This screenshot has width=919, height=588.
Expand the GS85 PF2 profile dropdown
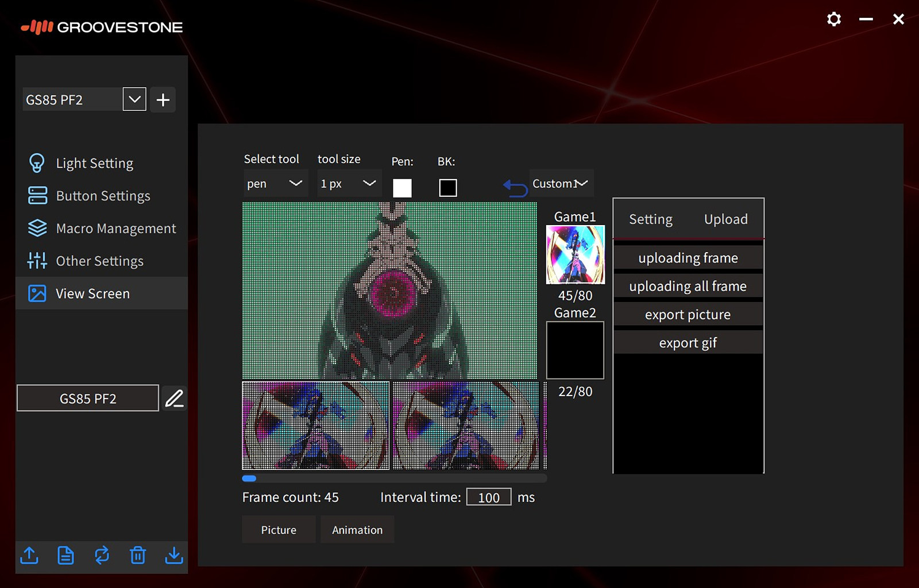(x=134, y=99)
